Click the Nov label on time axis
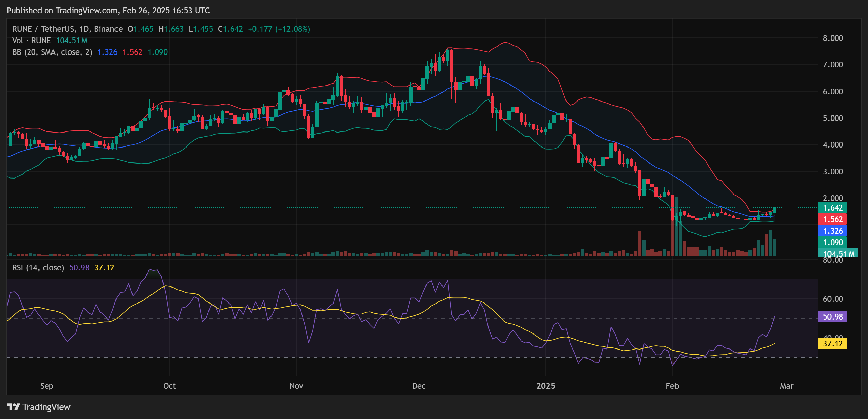This screenshot has width=868, height=419. point(296,386)
